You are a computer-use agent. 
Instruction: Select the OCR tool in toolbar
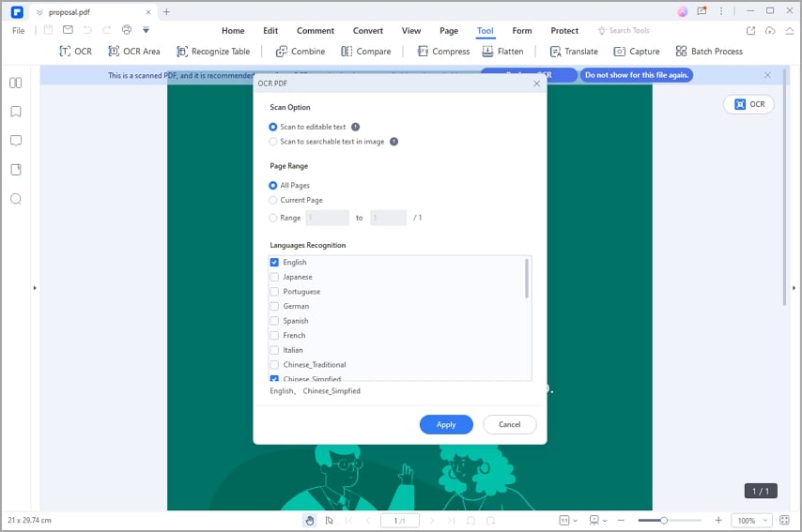[x=76, y=51]
